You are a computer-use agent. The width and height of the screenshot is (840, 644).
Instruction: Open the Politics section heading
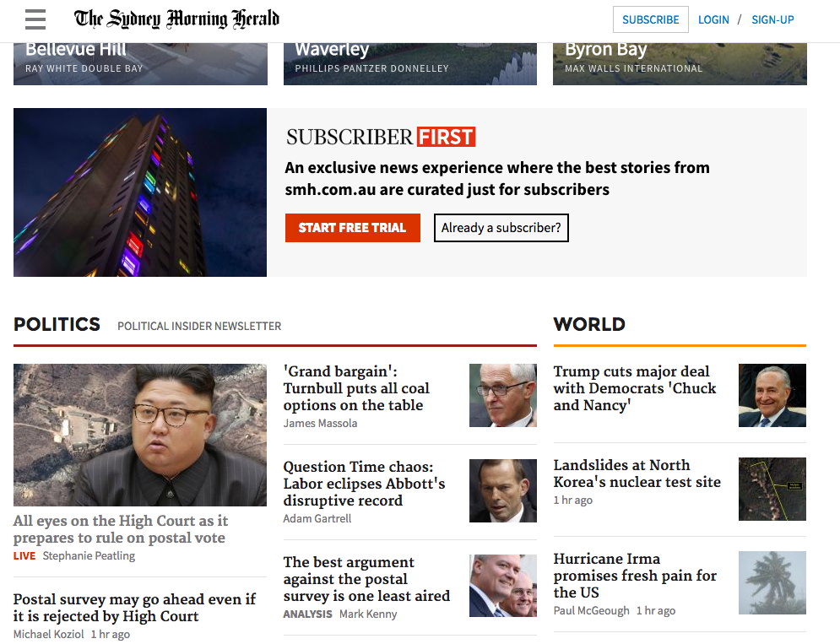pyautogui.click(x=57, y=324)
